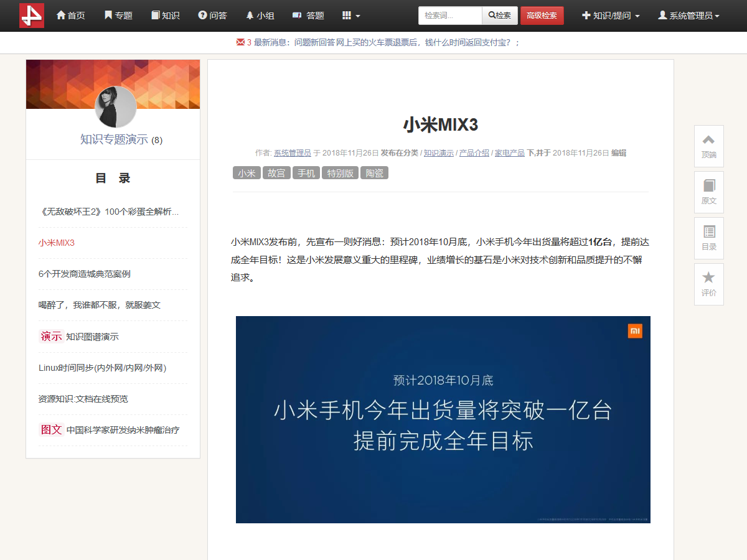View original document via 原文 icon
Screen dimensions: 747x560
(x=708, y=192)
